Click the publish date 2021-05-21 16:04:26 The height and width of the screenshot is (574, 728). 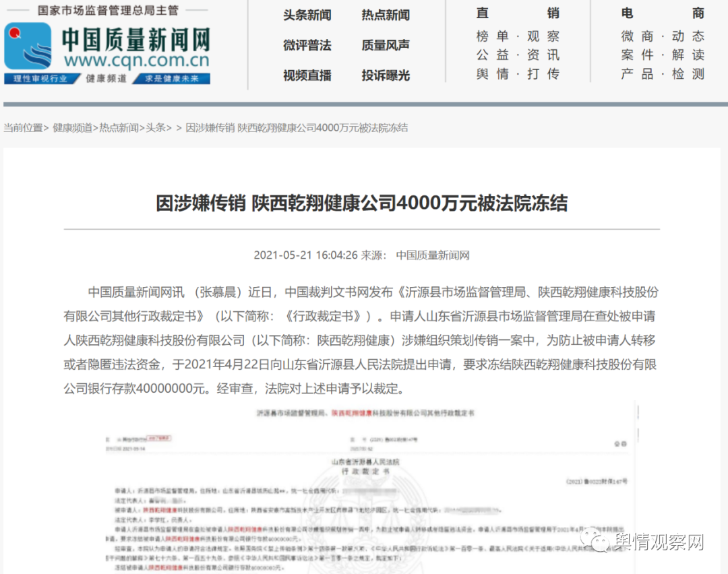(305, 255)
